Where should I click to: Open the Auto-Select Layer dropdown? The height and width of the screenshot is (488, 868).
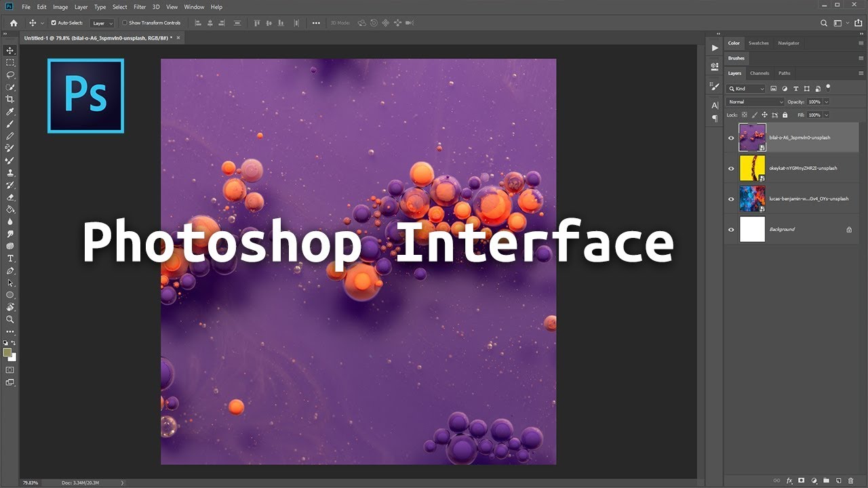[x=102, y=23]
